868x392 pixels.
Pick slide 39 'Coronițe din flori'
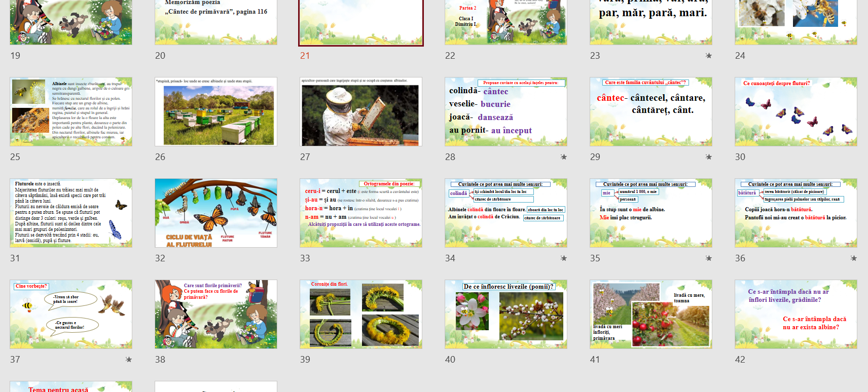point(360,314)
